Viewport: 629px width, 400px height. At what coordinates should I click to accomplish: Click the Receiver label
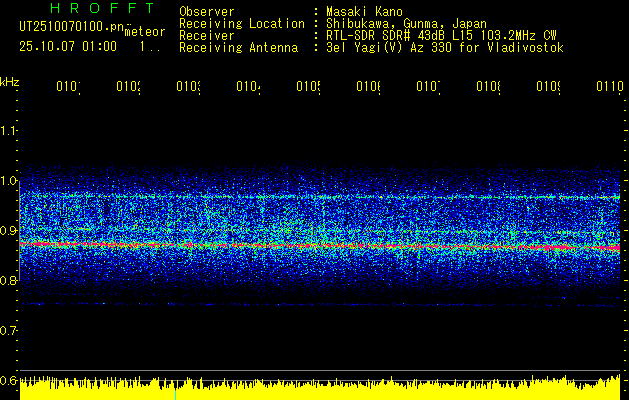[x=207, y=36]
